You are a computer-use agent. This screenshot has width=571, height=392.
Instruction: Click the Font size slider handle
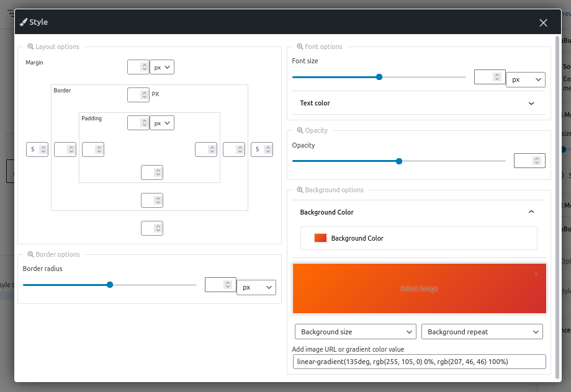(x=379, y=77)
